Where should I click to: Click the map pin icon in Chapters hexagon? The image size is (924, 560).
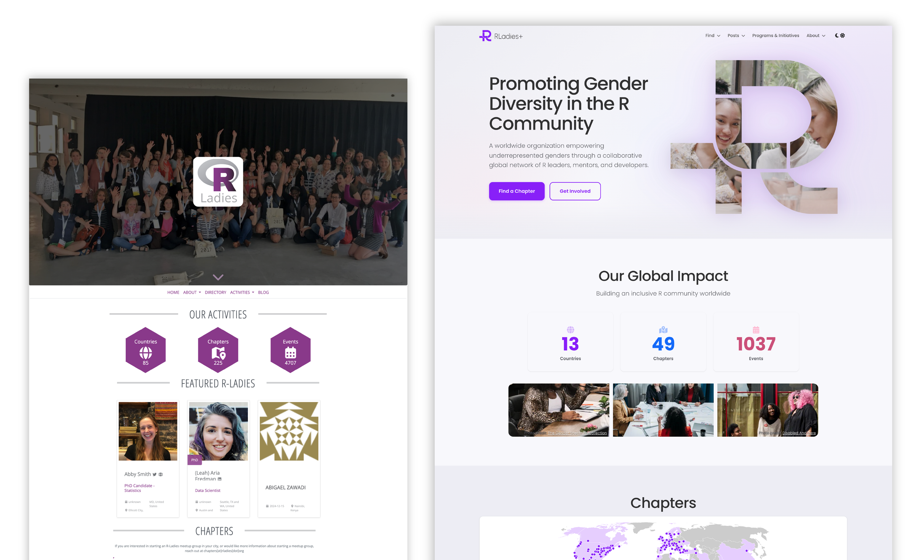click(218, 353)
